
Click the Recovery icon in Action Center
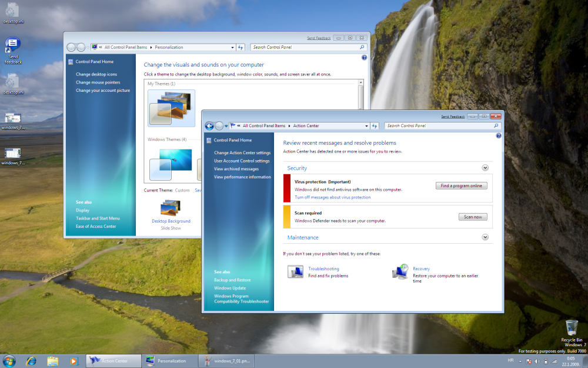[x=400, y=271]
